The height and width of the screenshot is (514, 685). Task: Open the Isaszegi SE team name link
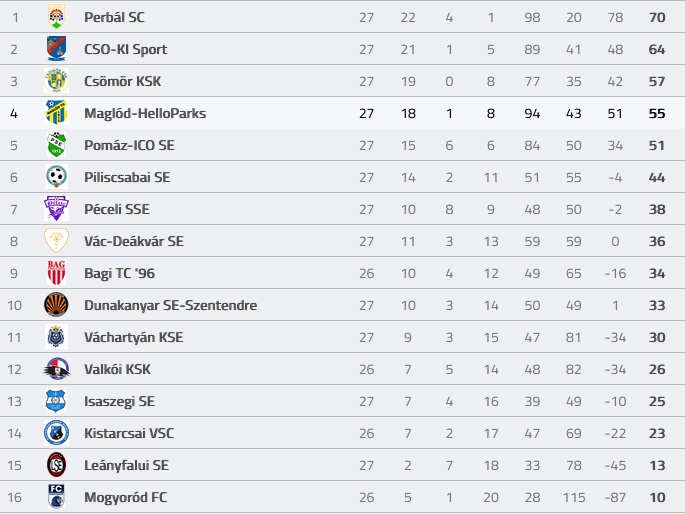pos(119,401)
